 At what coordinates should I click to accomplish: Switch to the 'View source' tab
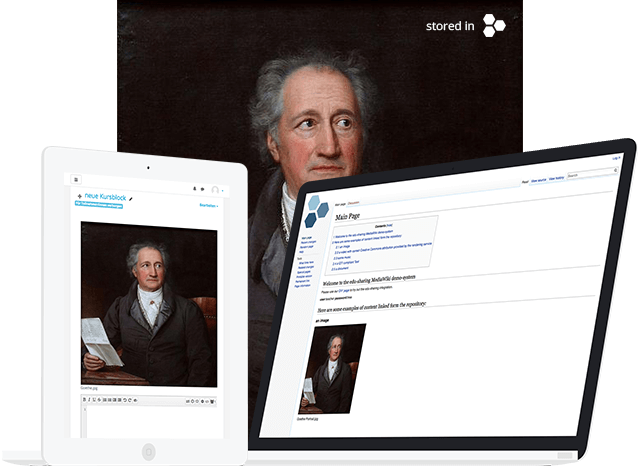[x=538, y=180]
